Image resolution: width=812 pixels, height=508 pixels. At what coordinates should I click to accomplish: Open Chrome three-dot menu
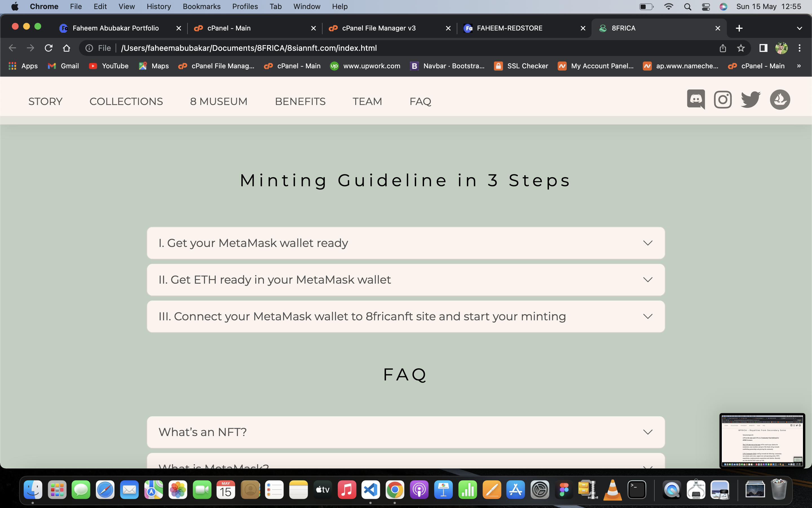pos(800,48)
